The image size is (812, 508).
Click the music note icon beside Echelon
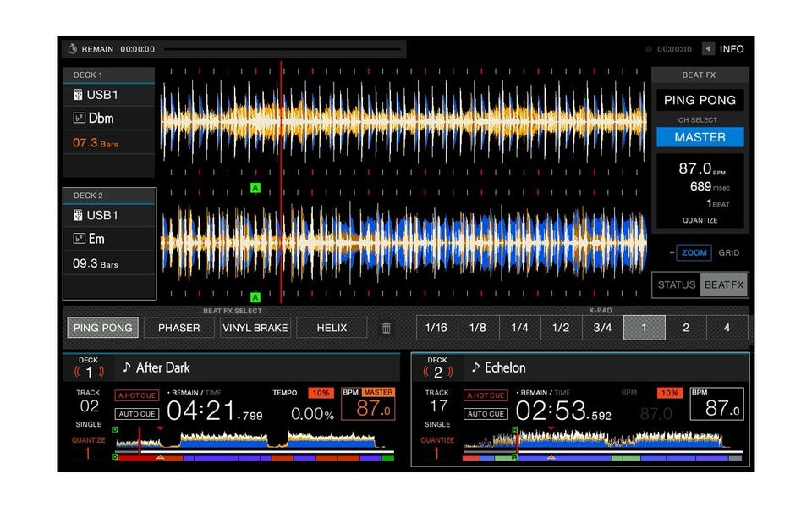point(475,367)
